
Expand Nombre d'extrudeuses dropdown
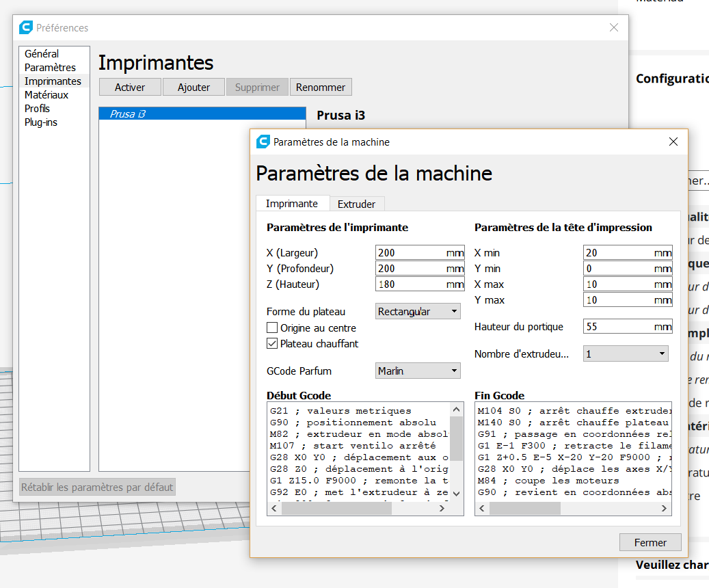pos(626,353)
